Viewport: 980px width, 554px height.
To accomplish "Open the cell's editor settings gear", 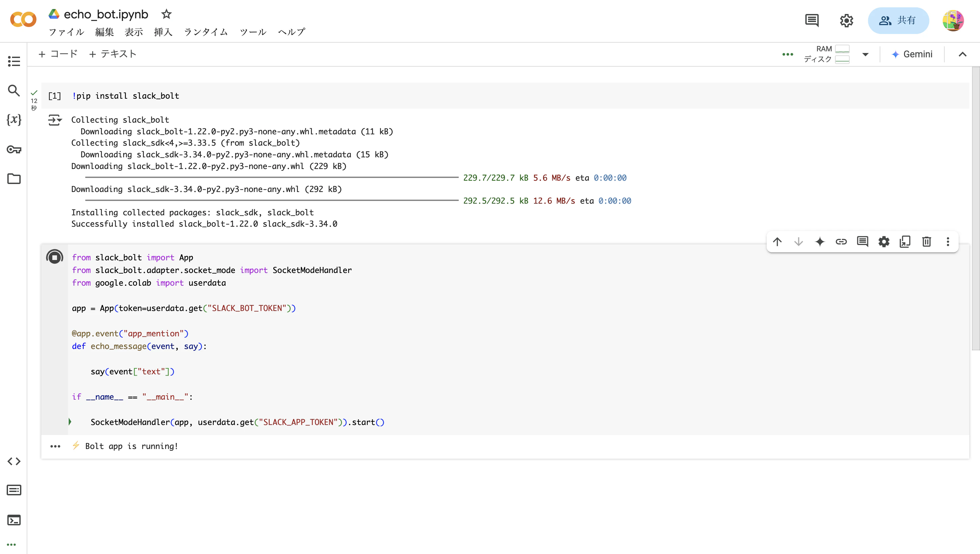I will [884, 242].
